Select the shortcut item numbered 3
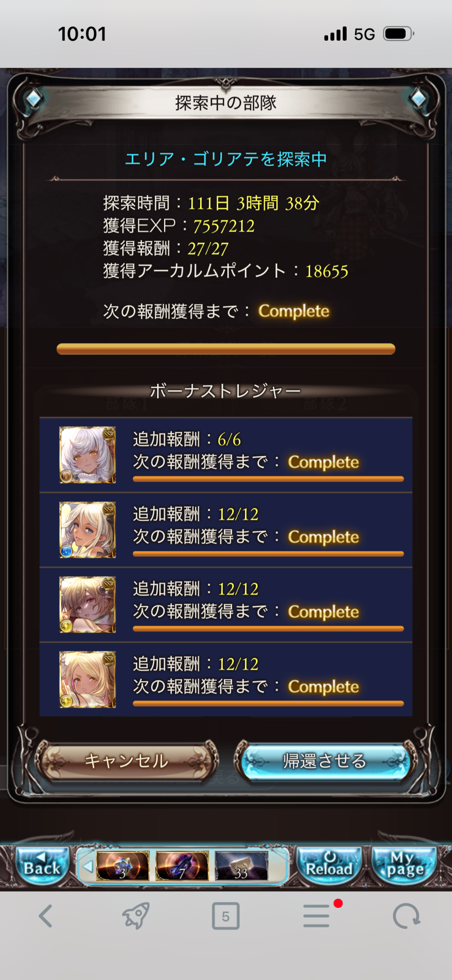Viewport: 452px width, 980px height. (122, 865)
